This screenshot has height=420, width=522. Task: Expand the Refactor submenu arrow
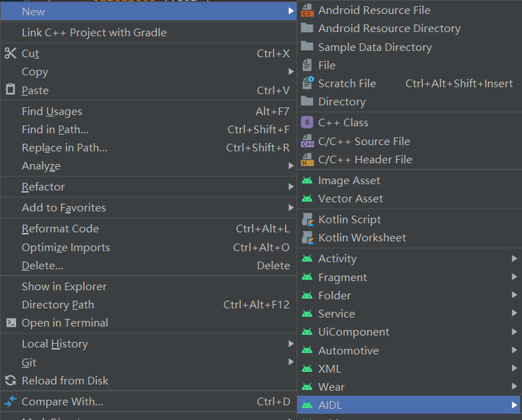pyautogui.click(x=291, y=187)
